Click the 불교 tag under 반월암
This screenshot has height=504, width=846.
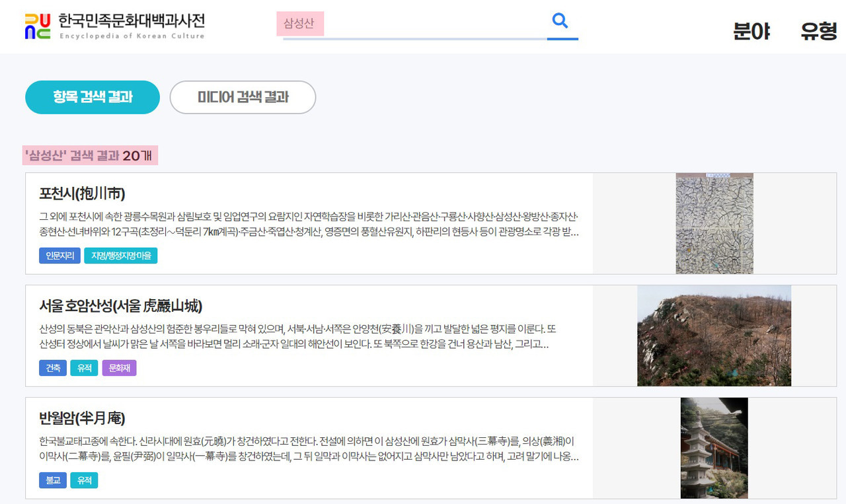[52, 480]
